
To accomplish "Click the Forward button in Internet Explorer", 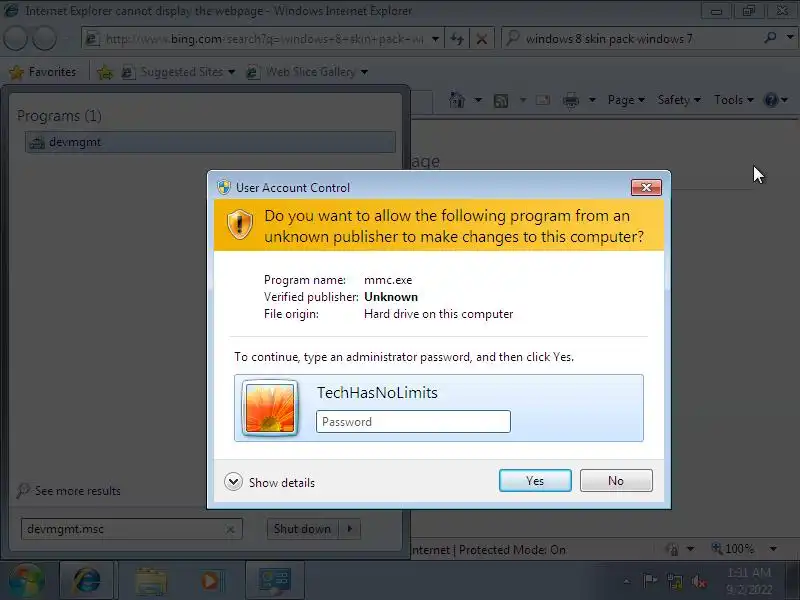I will coord(45,38).
